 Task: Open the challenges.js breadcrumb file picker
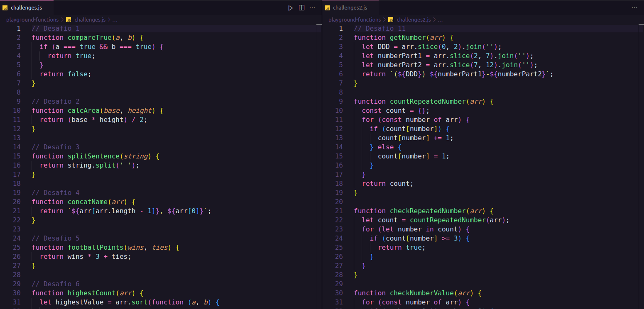pos(90,19)
